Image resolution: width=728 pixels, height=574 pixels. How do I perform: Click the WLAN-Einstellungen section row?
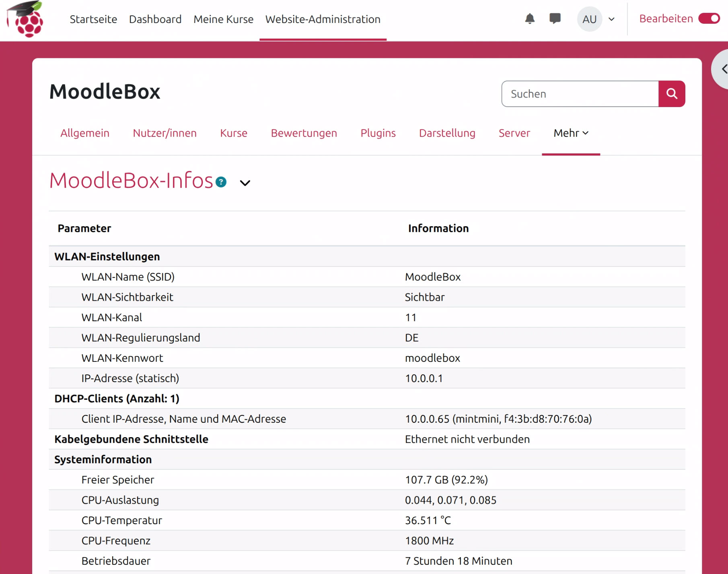[367, 256]
